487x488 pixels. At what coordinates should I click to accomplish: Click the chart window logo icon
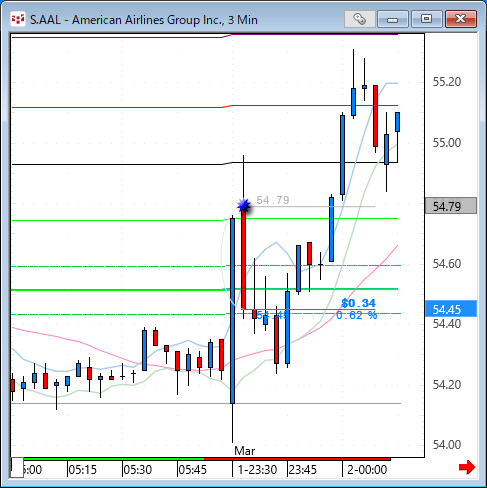point(18,19)
